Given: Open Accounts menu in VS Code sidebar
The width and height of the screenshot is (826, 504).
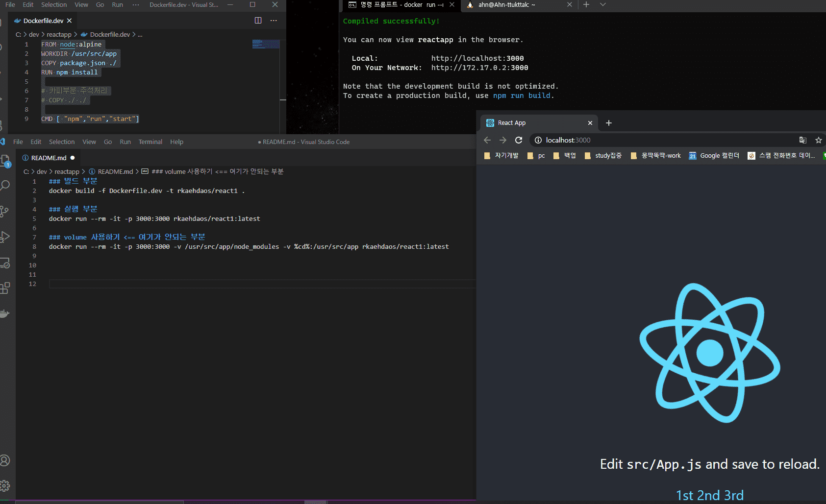Looking at the screenshot, I should point(5,460).
